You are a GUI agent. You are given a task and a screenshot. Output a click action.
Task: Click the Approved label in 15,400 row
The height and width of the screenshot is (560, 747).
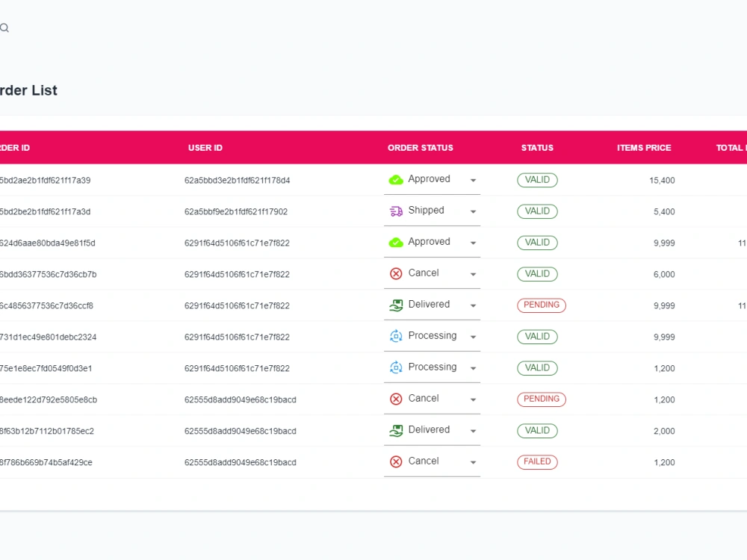point(429,179)
